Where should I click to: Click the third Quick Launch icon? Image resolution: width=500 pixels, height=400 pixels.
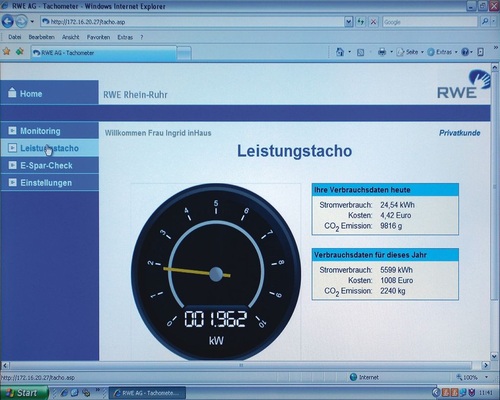point(86,393)
